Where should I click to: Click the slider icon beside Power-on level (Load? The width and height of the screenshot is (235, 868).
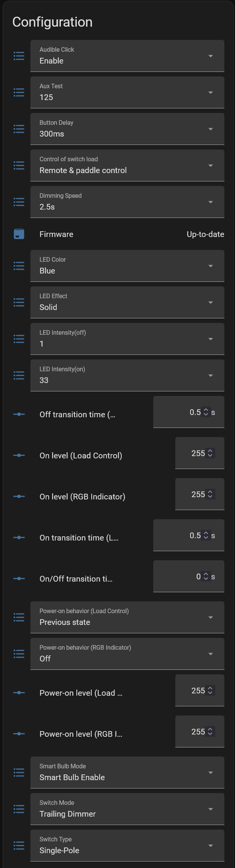pyautogui.click(x=19, y=693)
